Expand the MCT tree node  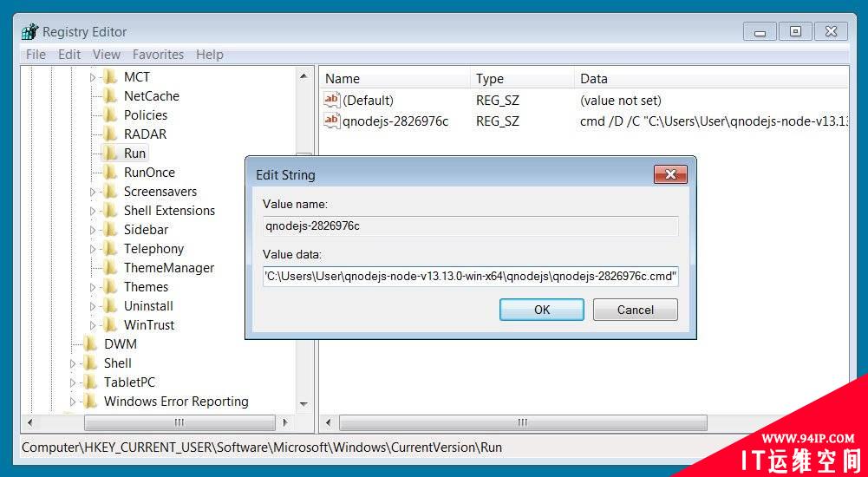pyautogui.click(x=93, y=77)
